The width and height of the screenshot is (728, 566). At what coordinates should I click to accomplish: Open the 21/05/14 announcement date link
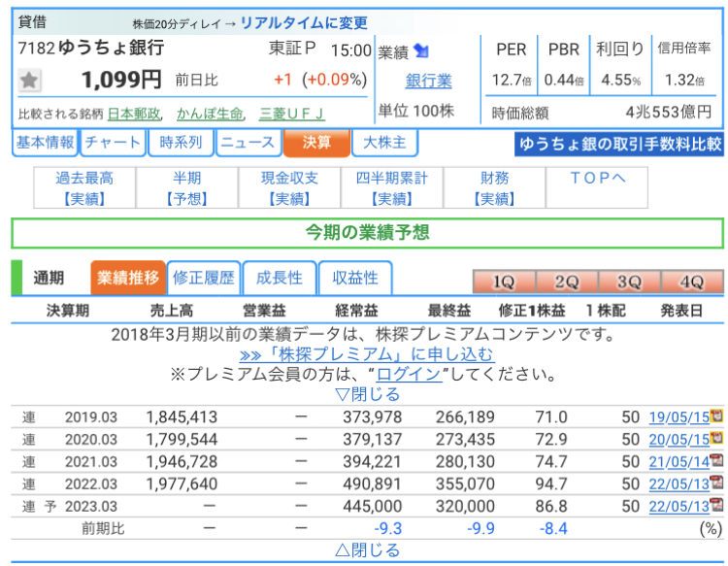point(679,462)
